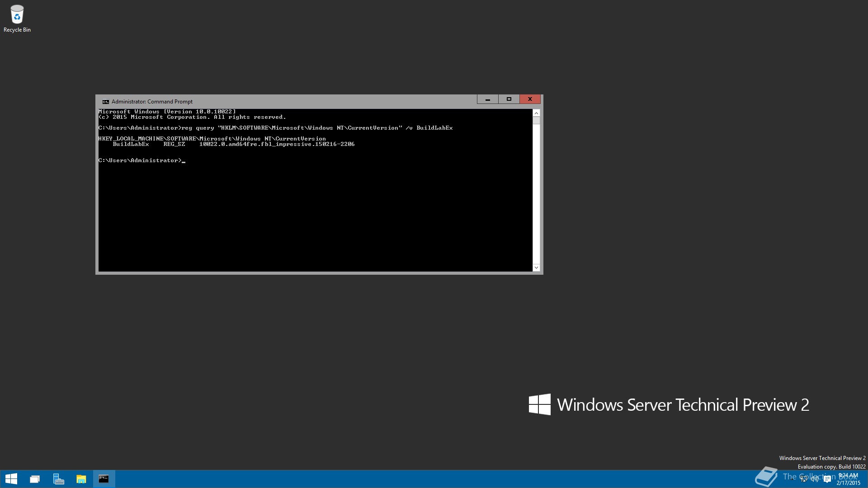
Task: Open the Recycle Bin desktop icon
Action: click(x=17, y=19)
